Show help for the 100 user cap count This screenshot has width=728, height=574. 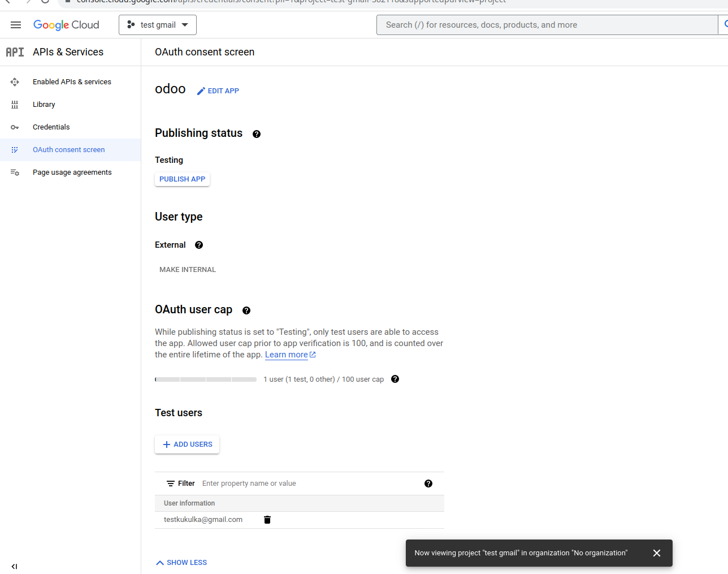coord(395,379)
